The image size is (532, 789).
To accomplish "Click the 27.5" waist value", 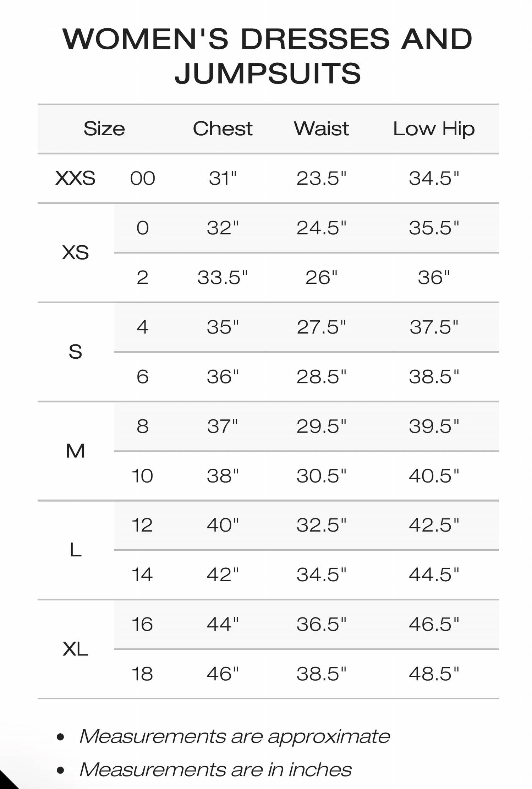I will point(321,327).
